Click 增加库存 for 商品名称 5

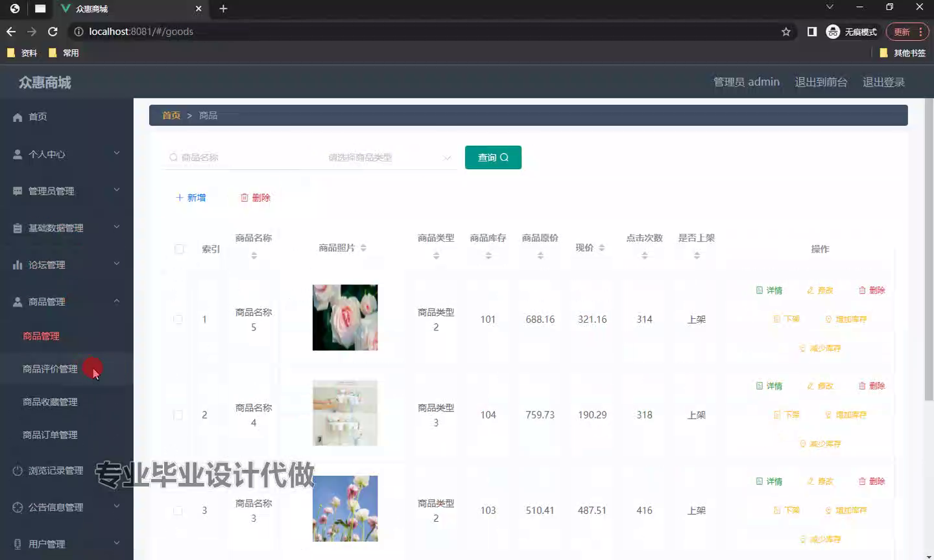click(x=846, y=319)
